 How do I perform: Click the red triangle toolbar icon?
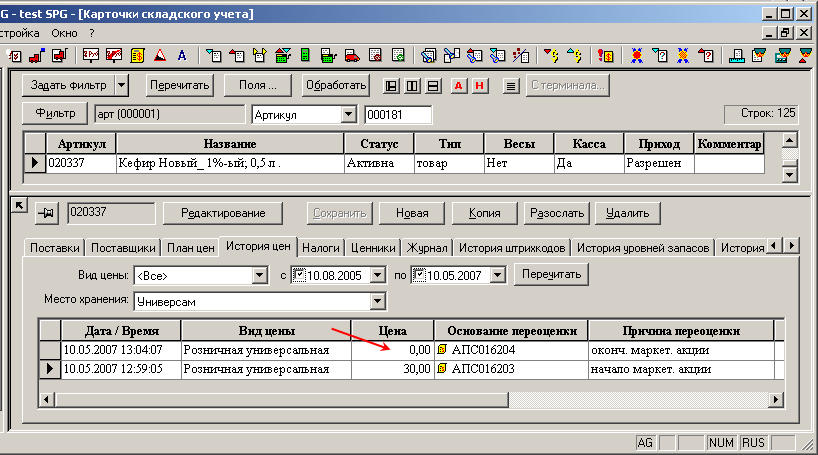[x=160, y=55]
